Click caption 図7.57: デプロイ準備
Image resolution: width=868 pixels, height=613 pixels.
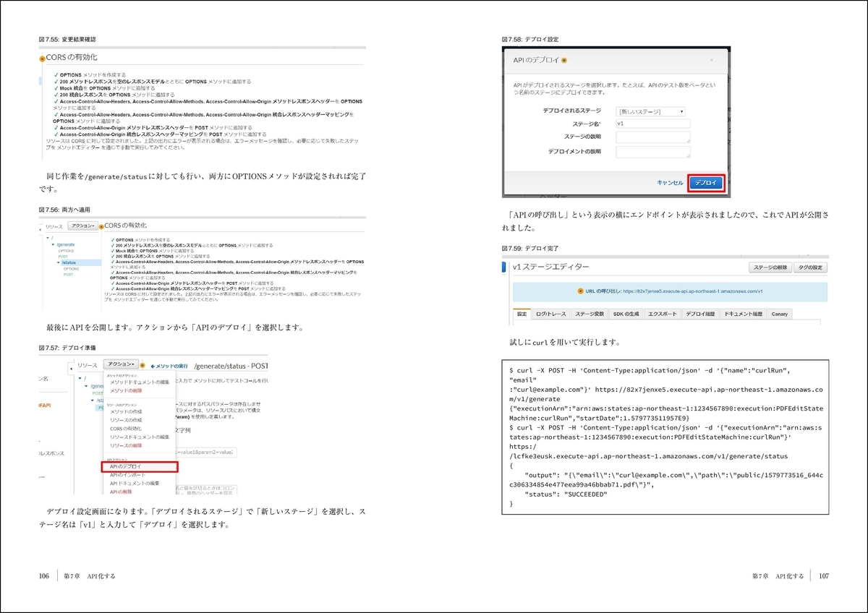point(67,348)
